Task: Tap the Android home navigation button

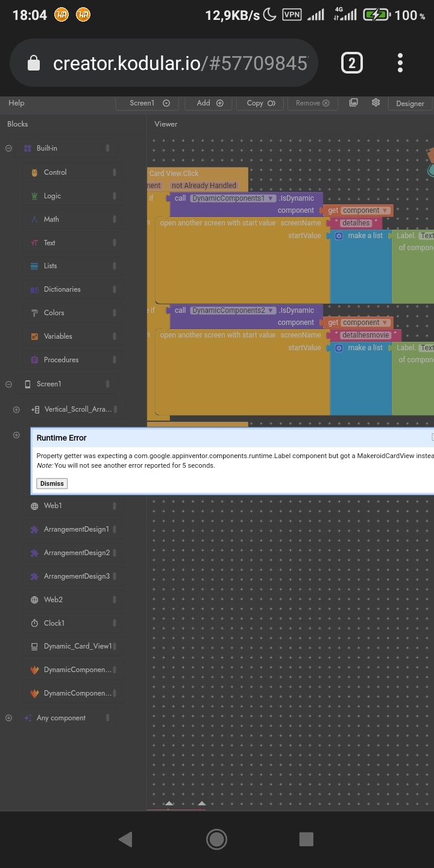Action: [216, 839]
